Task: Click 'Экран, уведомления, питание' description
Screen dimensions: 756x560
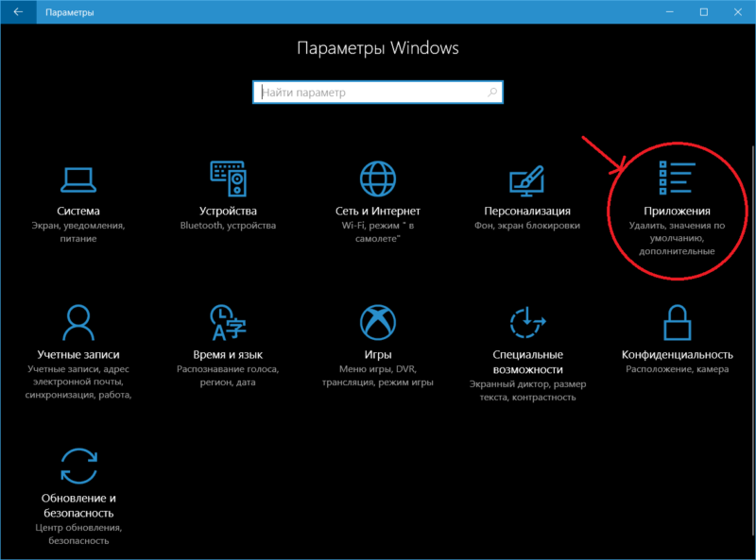Action: point(78,231)
